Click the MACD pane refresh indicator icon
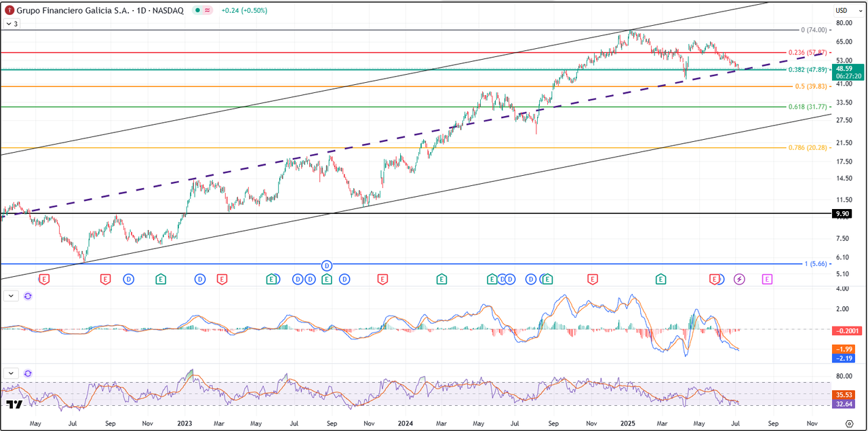The height and width of the screenshot is (431, 868). (x=28, y=296)
